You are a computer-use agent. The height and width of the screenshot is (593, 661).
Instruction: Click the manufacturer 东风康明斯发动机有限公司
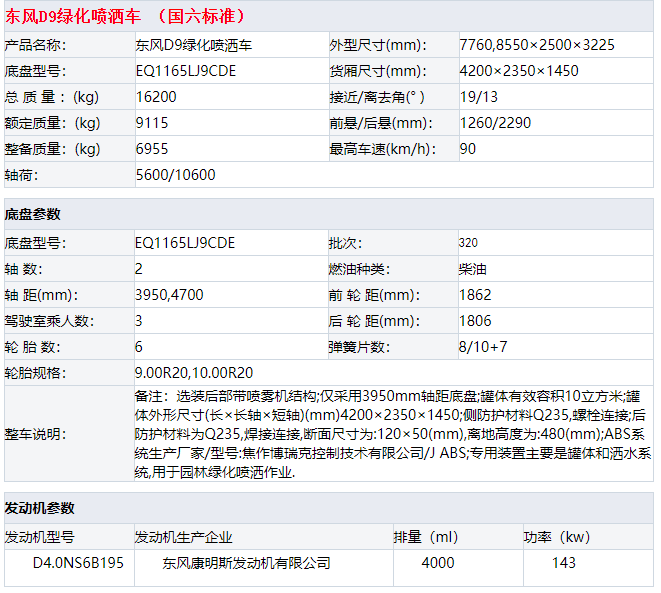tap(247, 563)
